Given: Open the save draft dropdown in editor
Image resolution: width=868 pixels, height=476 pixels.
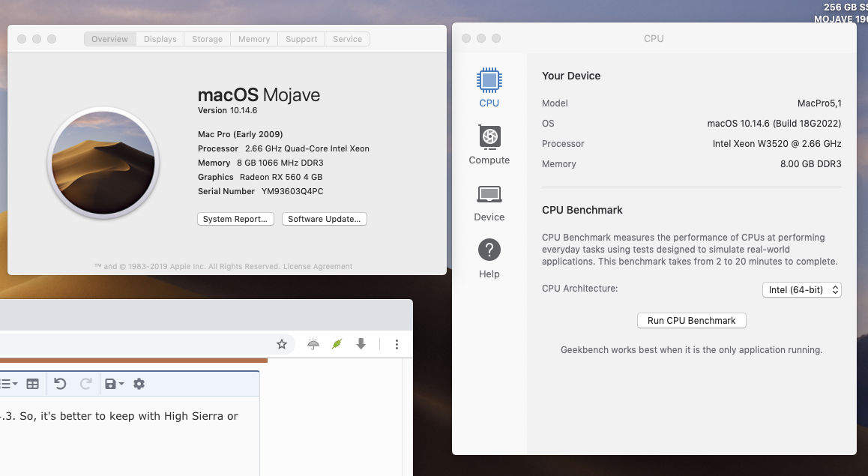Looking at the screenshot, I should 114,384.
